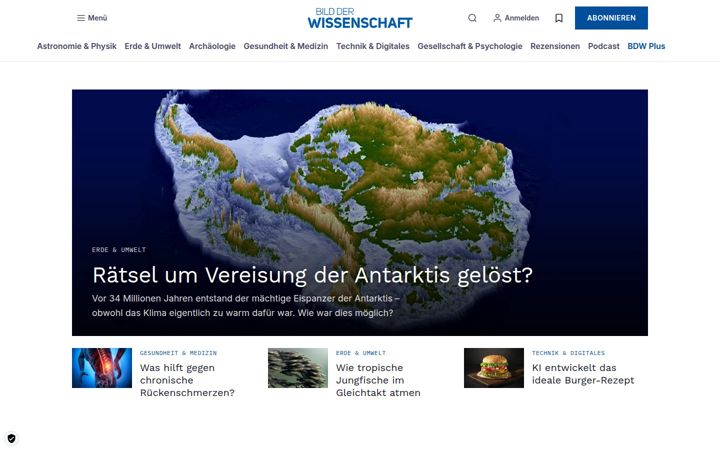The image size is (720, 450).
Task: Click TECHNIK & DIGITALES category label
Action: click(568, 353)
